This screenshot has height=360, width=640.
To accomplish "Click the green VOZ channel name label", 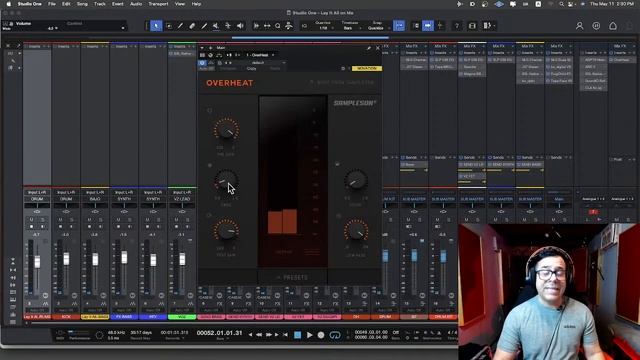I will click(x=182, y=317).
